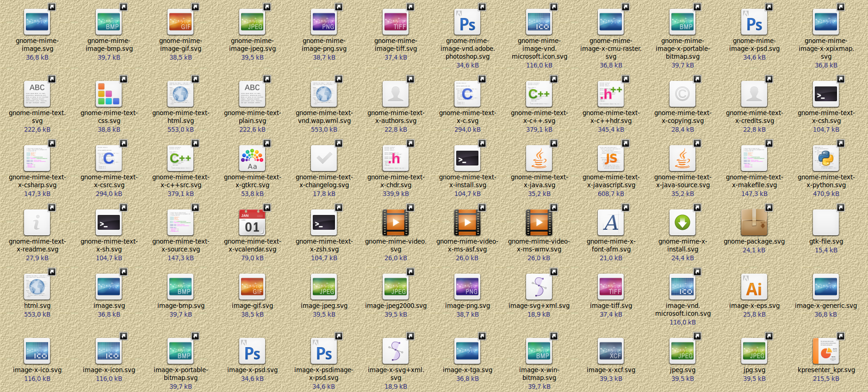Select "37,4 kB" under image-tiff.svg

[611, 314]
